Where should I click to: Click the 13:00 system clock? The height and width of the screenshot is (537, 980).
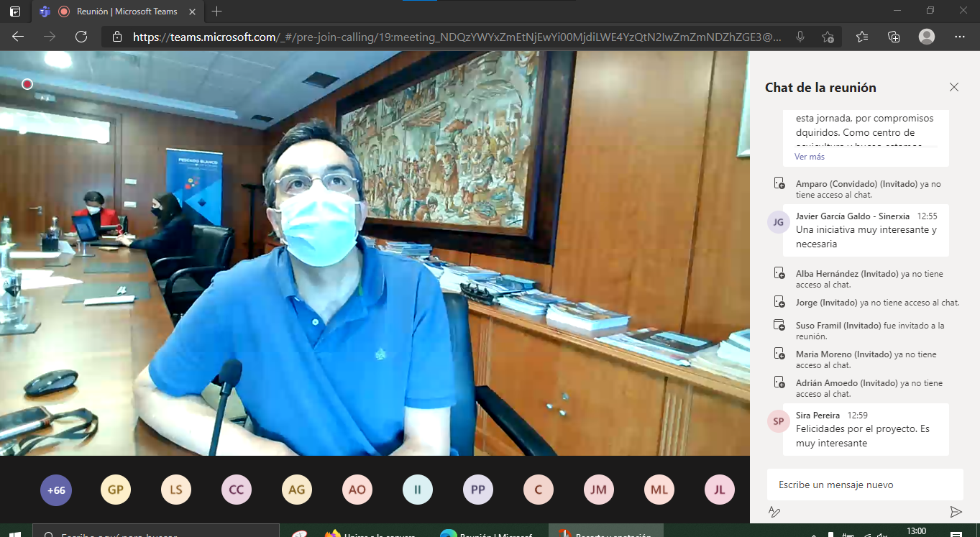pyautogui.click(x=917, y=531)
